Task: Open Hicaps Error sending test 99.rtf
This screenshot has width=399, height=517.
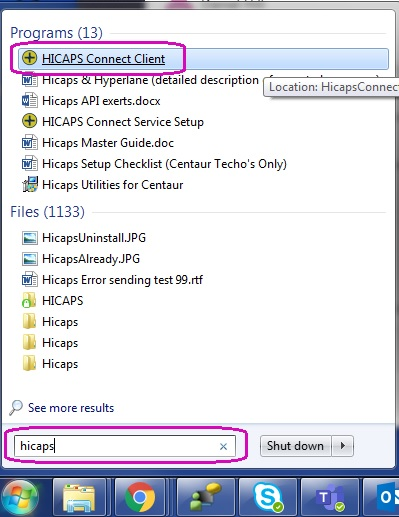Action: [122, 280]
